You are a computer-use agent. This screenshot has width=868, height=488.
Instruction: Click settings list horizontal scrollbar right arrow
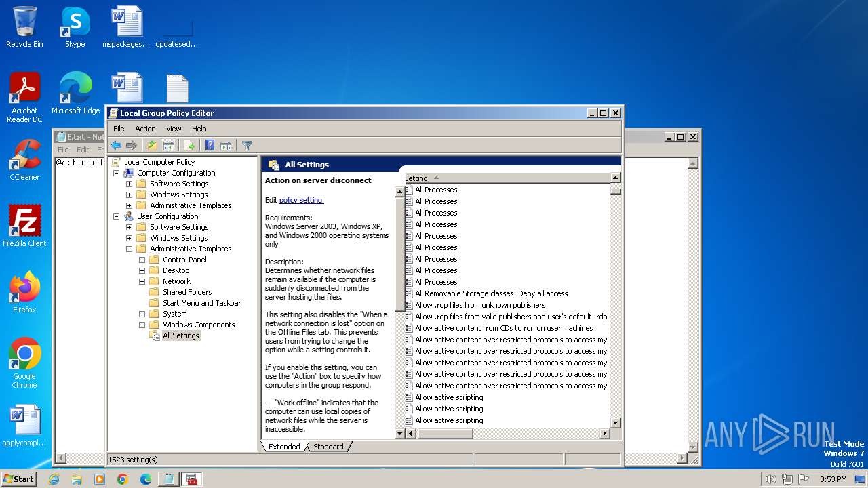point(605,433)
